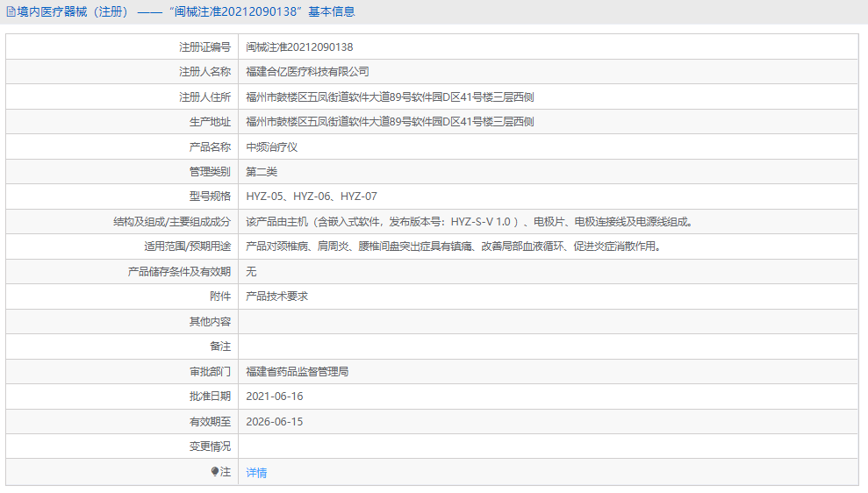Click the 产品储存条件及有效期 label
Image resolution: width=868 pixels, height=493 pixels.
coord(179,272)
